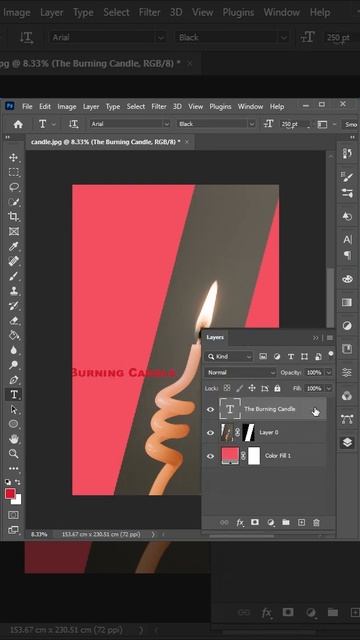Open the Plugins menu
This screenshot has width=360, height=640.
[x=220, y=107]
